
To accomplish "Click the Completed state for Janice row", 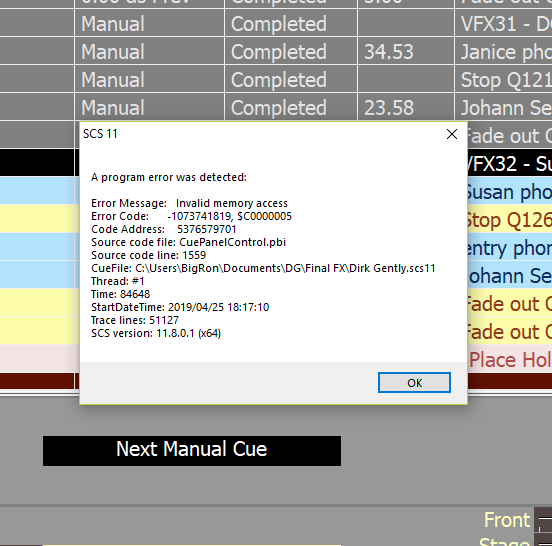I will [x=279, y=52].
